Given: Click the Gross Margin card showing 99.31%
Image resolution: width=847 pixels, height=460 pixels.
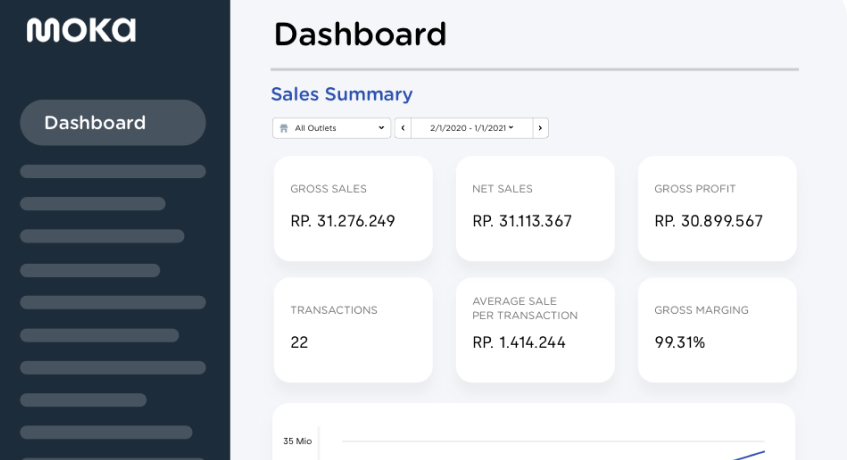Looking at the screenshot, I should click(717, 329).
